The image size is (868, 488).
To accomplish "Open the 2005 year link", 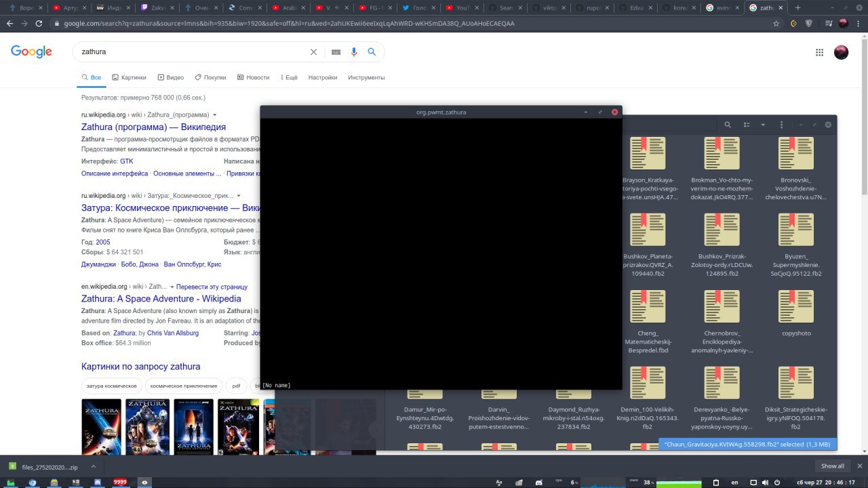I will pos(103,242).
